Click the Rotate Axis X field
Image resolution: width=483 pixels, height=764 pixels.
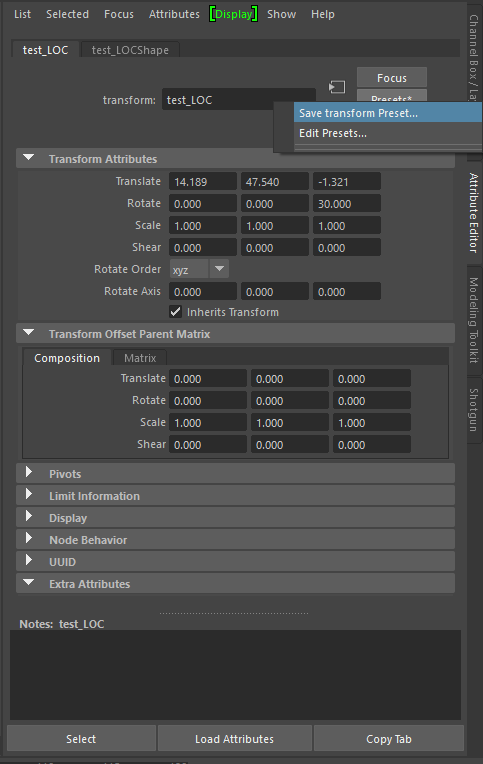click(x=203, y=291)
